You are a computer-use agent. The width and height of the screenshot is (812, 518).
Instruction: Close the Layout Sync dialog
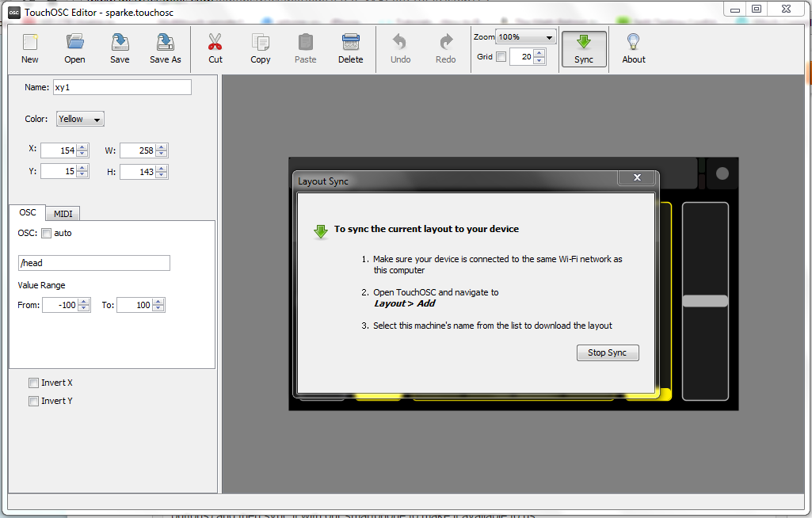(x=637, y=177)
